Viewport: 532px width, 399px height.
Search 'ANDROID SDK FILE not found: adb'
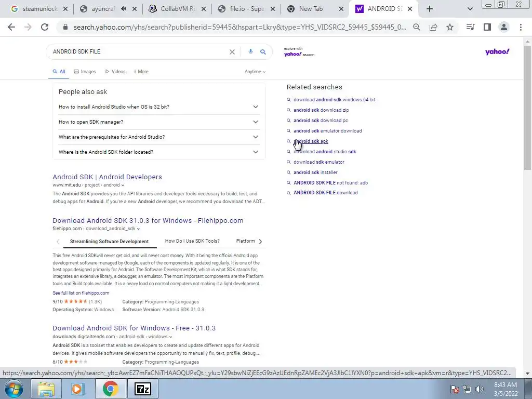pyautogui.click(x=330, y=182)
